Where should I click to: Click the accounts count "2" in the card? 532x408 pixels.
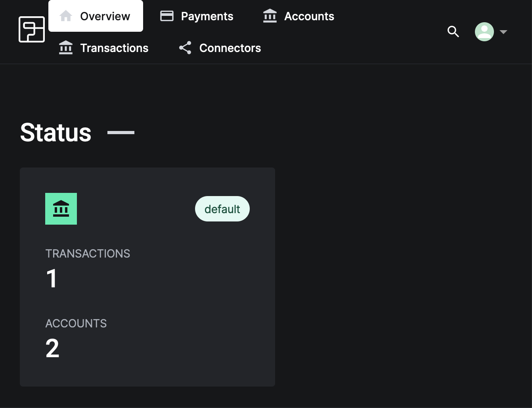(52, 348)
